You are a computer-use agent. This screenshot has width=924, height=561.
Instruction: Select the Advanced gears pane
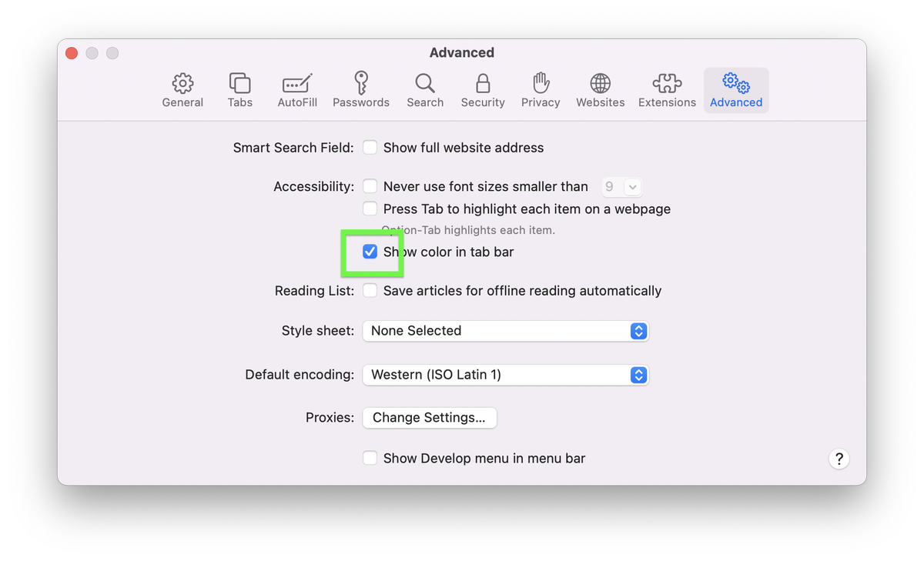[x=736, y=91]
